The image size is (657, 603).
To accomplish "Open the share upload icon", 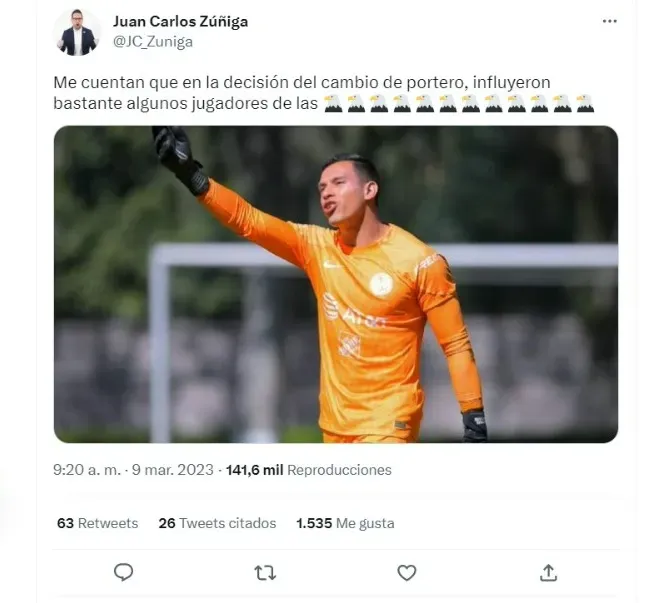I will pos(548,573).
